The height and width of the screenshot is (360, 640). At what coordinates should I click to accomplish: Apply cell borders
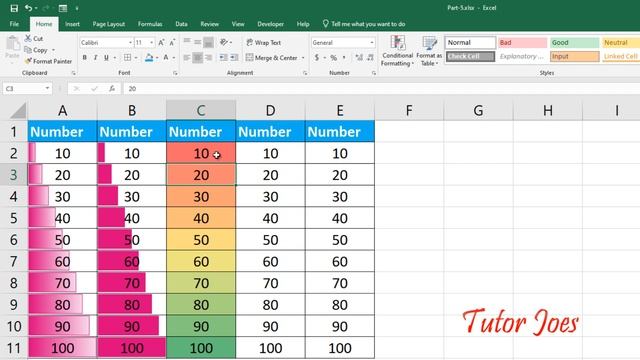[127, 58]
